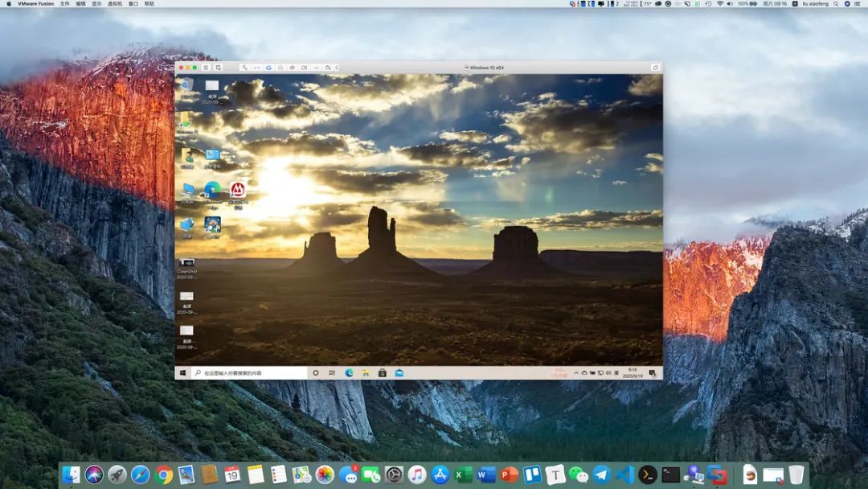Open Terminal from the Dock
The width and height of the screenshot is (868, 489).
pyautogui.click(x=671, y=475)
